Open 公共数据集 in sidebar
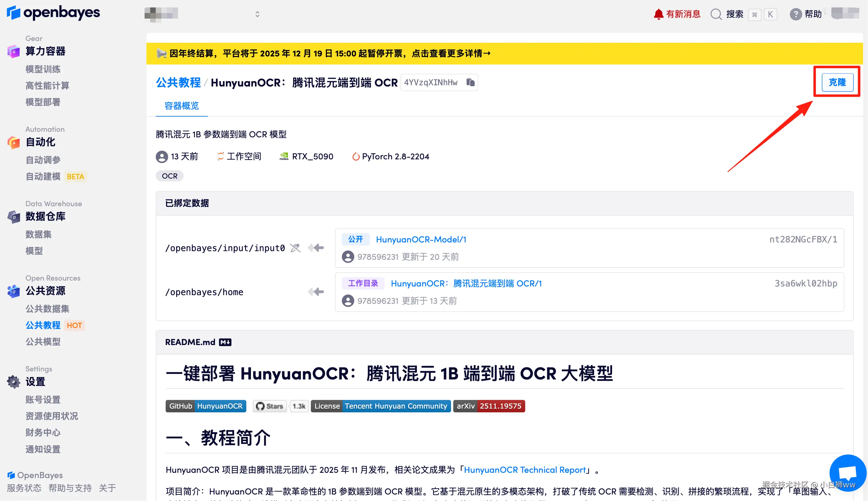 [x=47, y=309]
